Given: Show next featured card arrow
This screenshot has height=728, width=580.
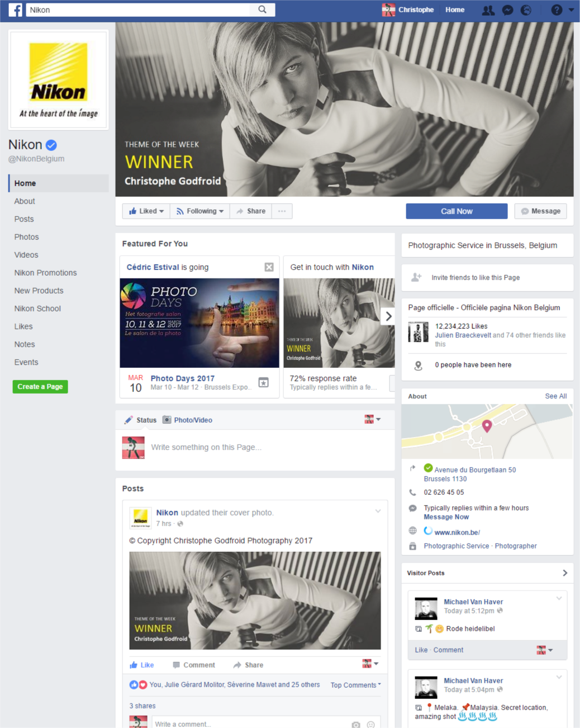Looking at the screenshot, I should [388, 316].
